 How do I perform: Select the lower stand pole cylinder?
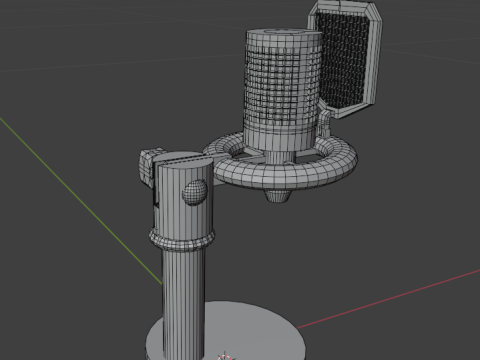click(x=183, y=303)
